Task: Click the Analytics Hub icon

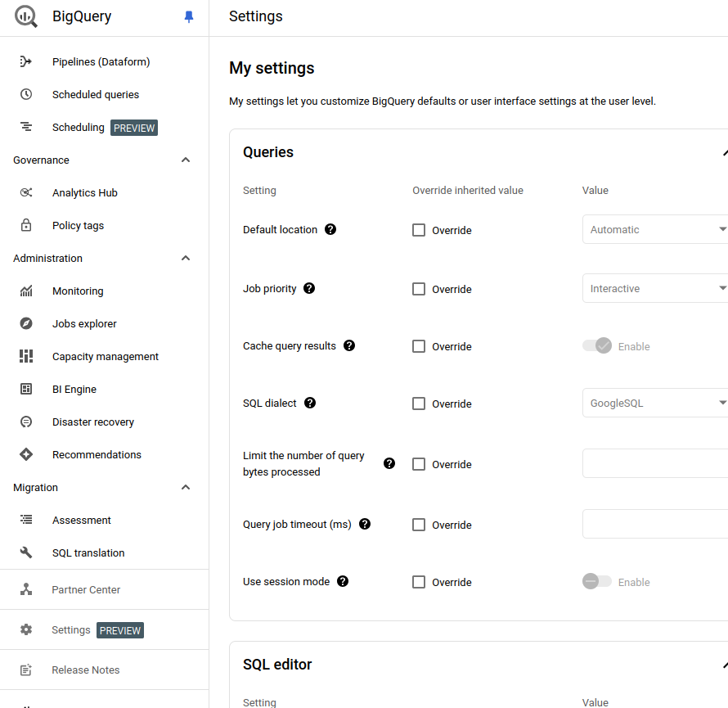Action: pos(26,192)
